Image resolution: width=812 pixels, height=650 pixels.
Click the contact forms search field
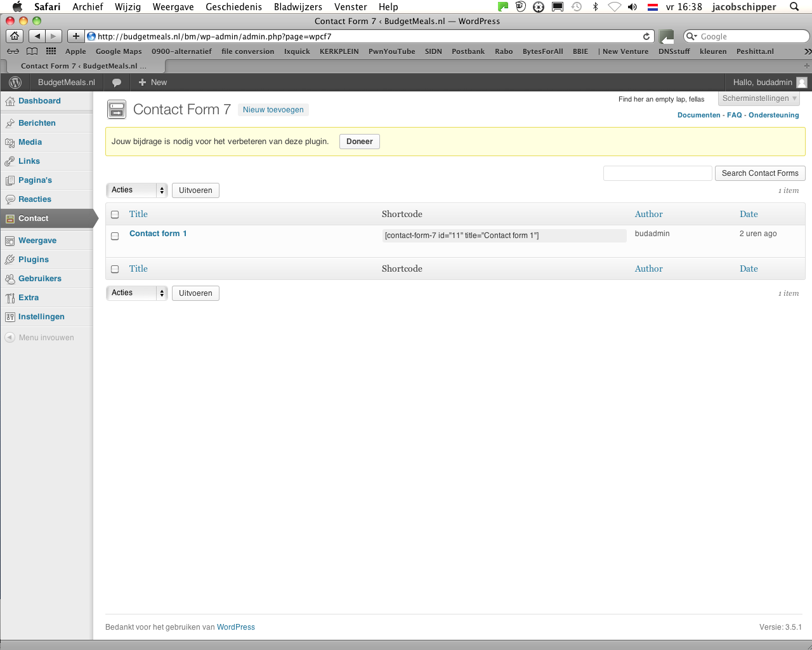coord(658,173)
